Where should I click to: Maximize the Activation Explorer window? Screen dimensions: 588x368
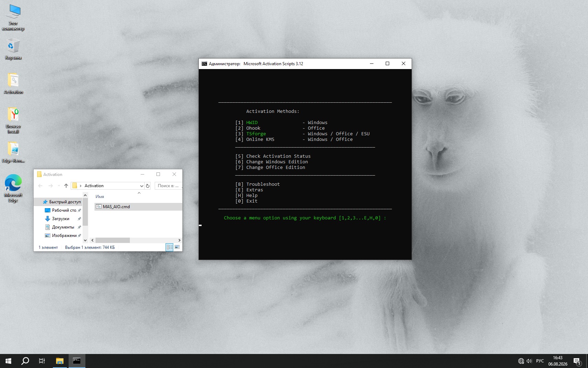tap(158, 174)
